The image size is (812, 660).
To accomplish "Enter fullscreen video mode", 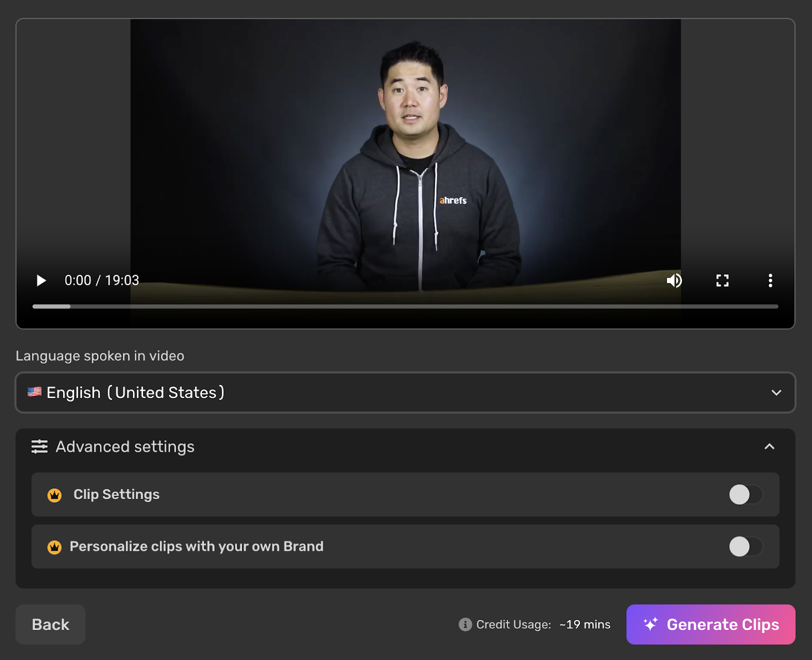I will click(x=722, y=281).
